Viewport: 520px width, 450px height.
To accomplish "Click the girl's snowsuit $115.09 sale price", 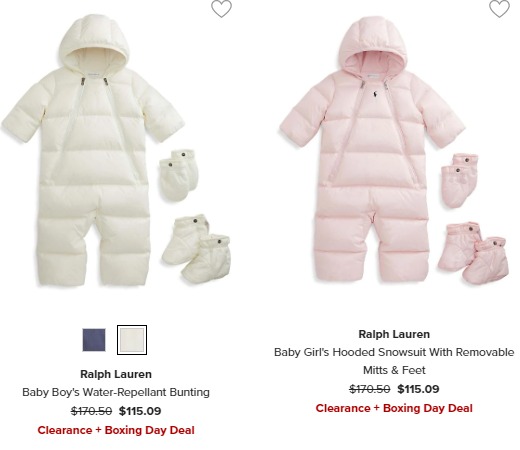I will [x=418, y=389].
